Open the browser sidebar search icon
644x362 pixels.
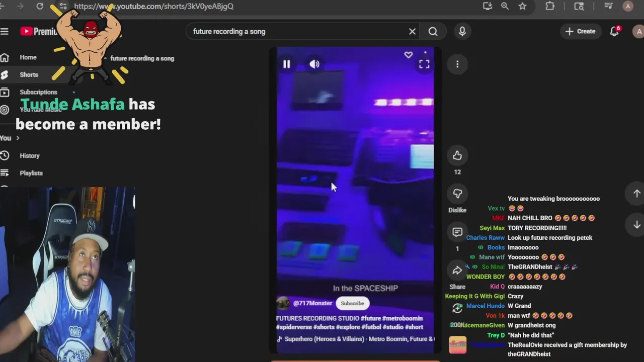(x=579, y=6)
